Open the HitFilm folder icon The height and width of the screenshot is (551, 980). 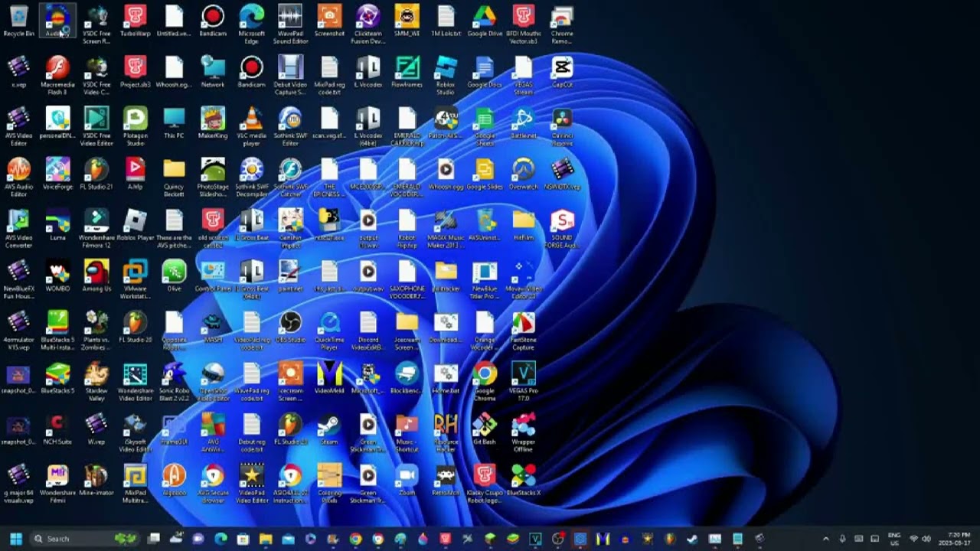point(524,225)
